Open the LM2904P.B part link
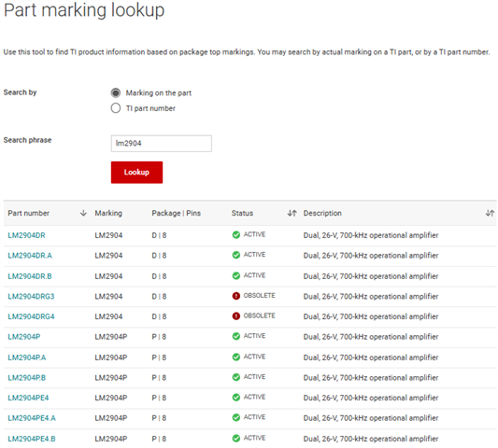498x448 pixels. 27,378
